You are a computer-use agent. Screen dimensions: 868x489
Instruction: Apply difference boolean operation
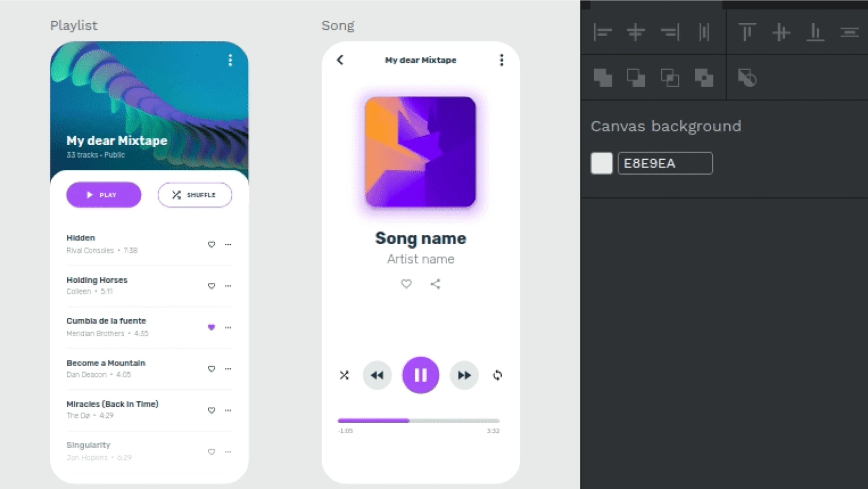coord(636,78)
